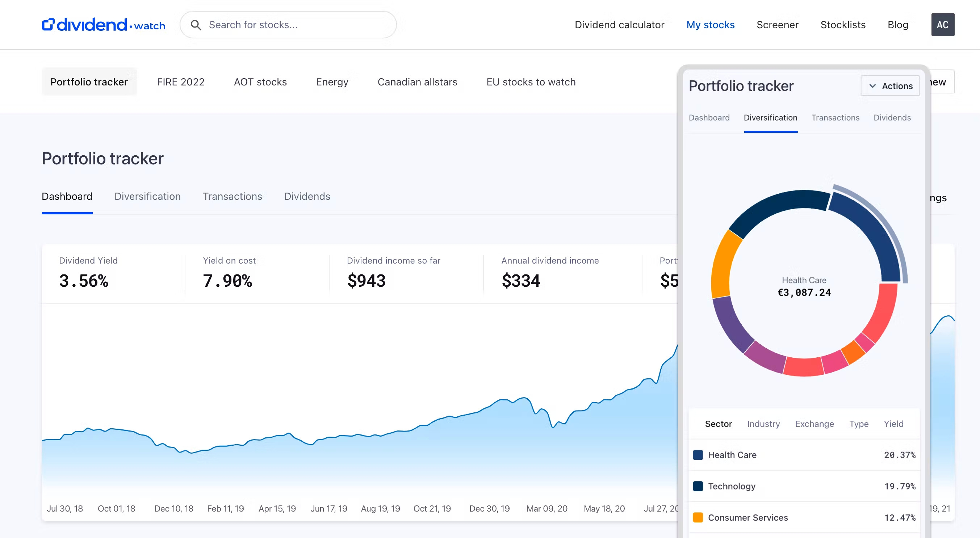This screenshot has width=980, height=538.
Task: Switch breakdown to Industry
Action: pyautogui.click(x=763, y=424)
